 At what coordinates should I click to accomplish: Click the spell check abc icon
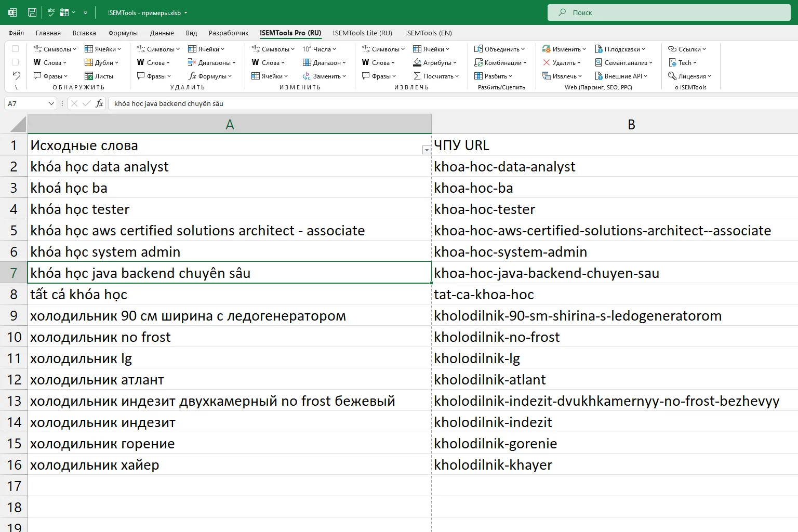[51, 12]
